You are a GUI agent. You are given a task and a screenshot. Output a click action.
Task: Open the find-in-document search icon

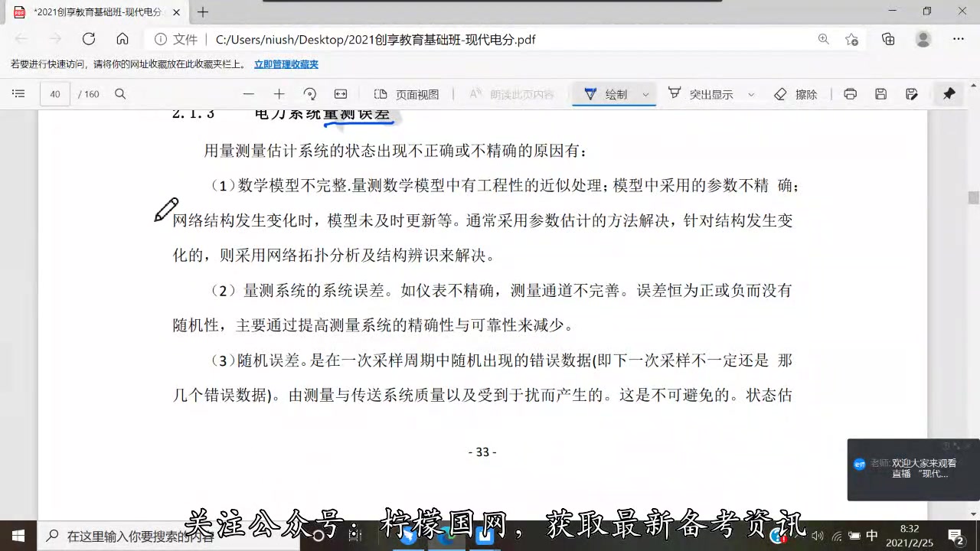pyautogui.click(x=120, y=94)
